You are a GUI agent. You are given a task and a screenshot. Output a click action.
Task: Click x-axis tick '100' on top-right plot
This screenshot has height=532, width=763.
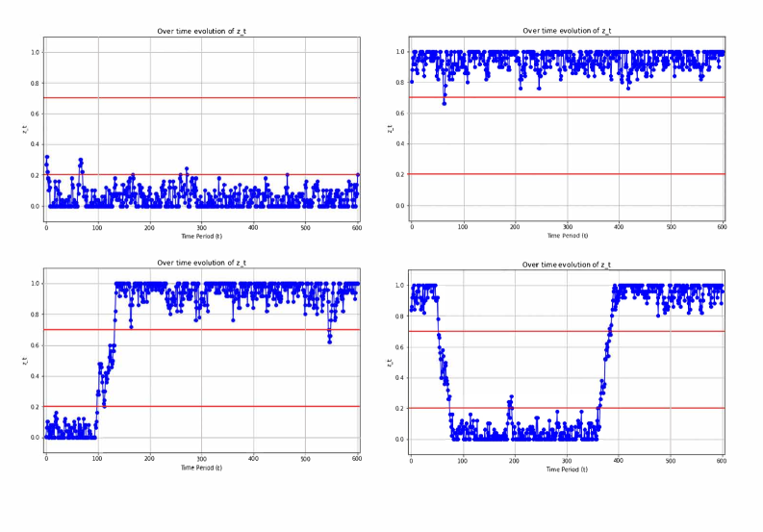click(463, 227)
